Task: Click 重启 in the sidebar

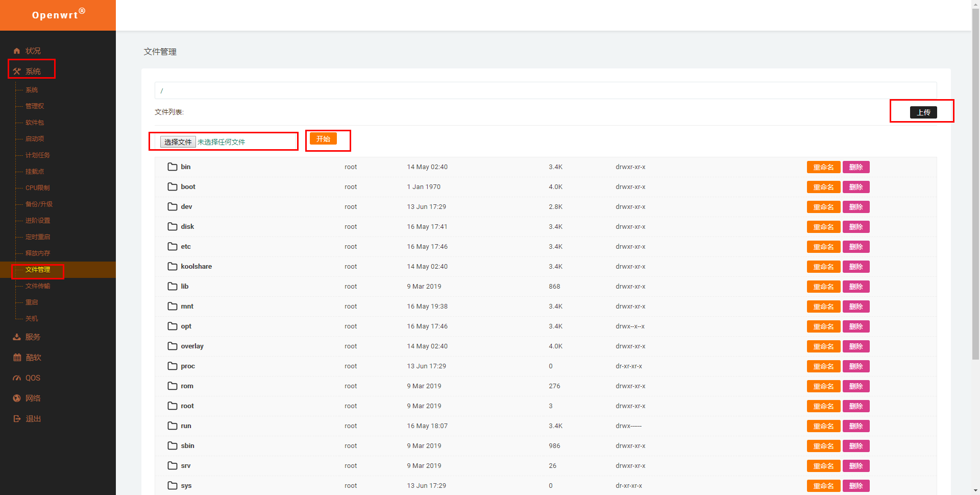Action: pos(32,302)
